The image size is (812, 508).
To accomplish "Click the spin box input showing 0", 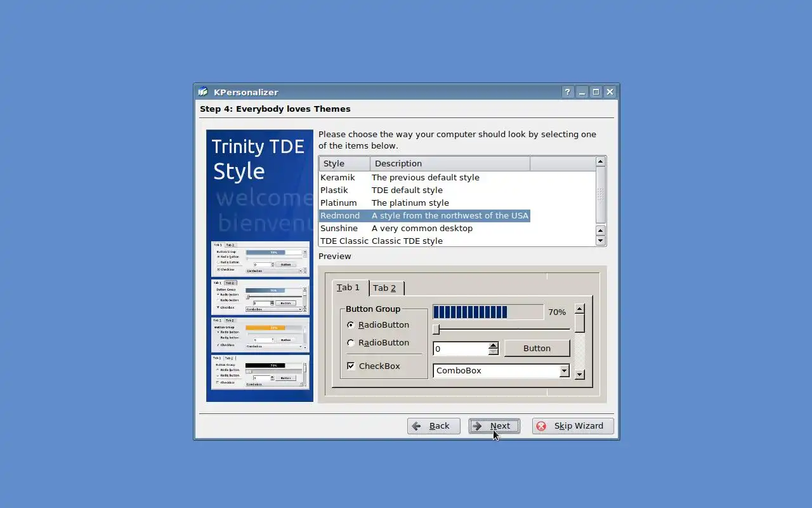I will [x=461, y=349].
